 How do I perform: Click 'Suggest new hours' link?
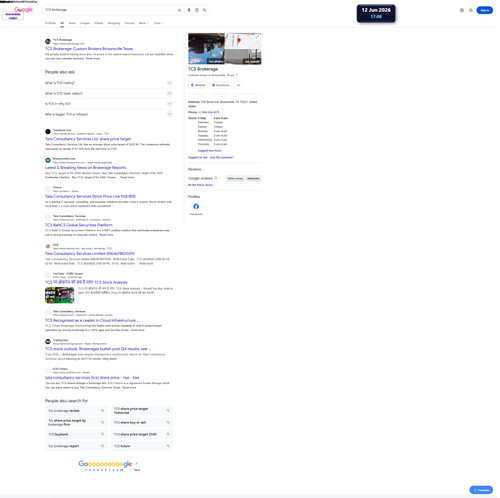click(210, 151)
